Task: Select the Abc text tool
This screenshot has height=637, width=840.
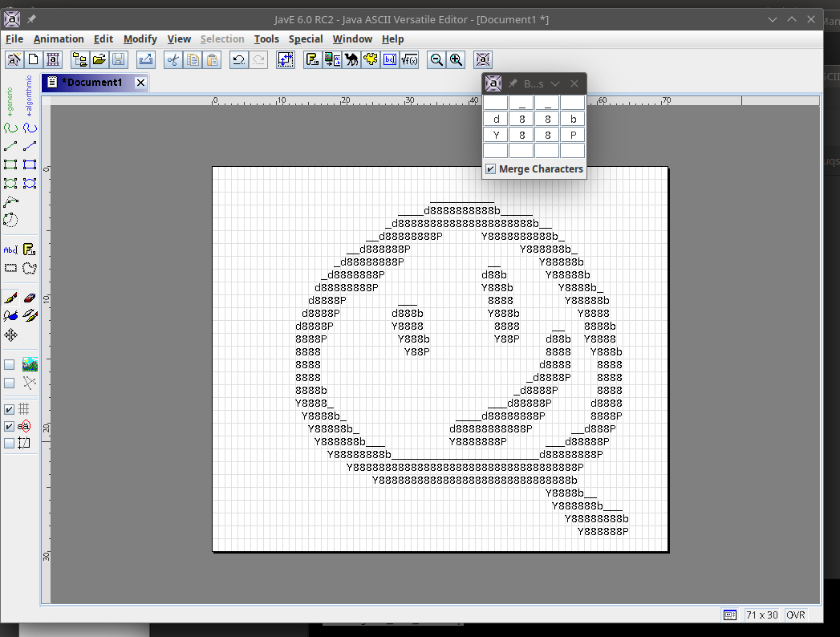Action: pyautogui.click(x=10, y=250)
